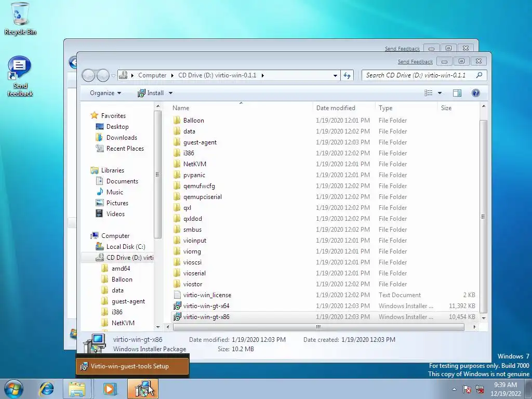Sort files by Date modified column
This screenshot has width=532, height=399.
tap(344, 108)
